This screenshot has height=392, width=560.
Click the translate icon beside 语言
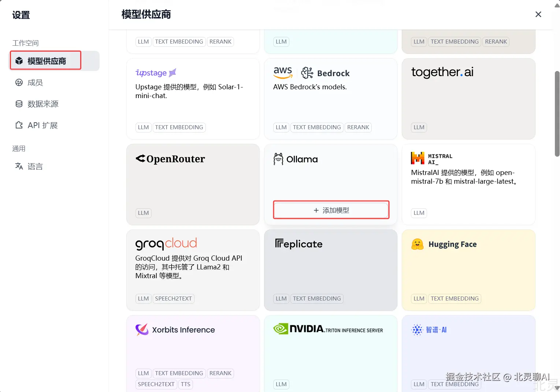point(19,167)
